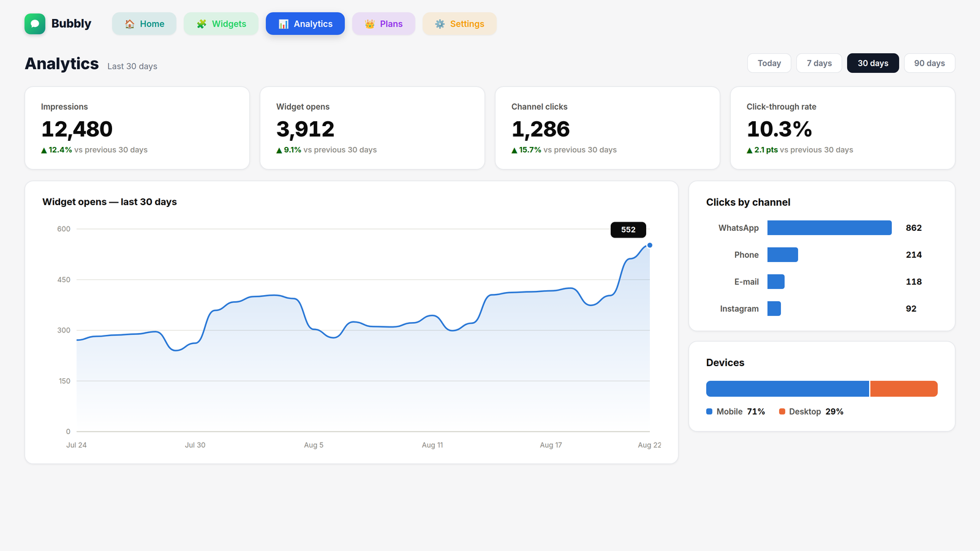Click the Bubbly chat bubble logo icon
The image size is (980, 551).
[x=35, y=24]
